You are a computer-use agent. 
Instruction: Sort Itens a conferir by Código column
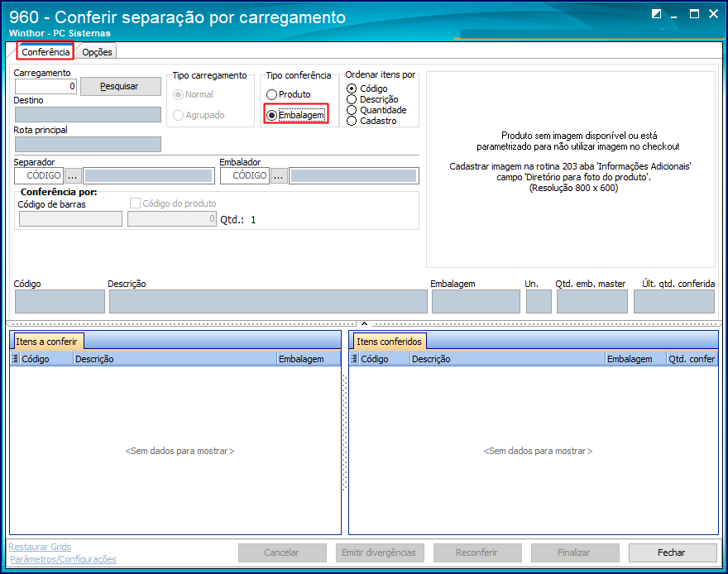46,359
